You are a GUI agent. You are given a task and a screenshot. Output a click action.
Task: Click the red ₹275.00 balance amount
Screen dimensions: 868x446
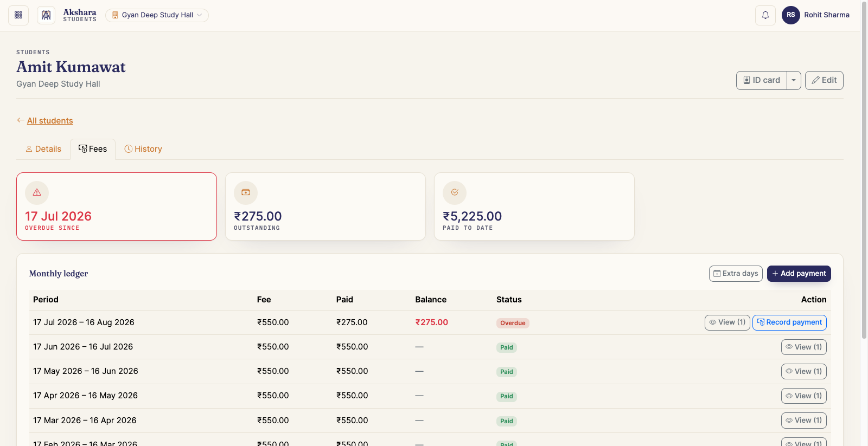coord(432,322)
